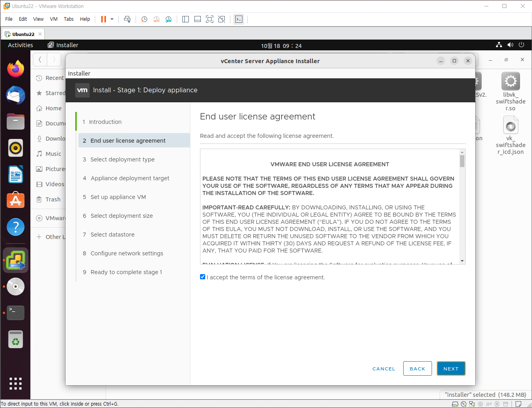This screenshot has height=408, width=532.
Task: Open the File menu
Action: (9, 19)
